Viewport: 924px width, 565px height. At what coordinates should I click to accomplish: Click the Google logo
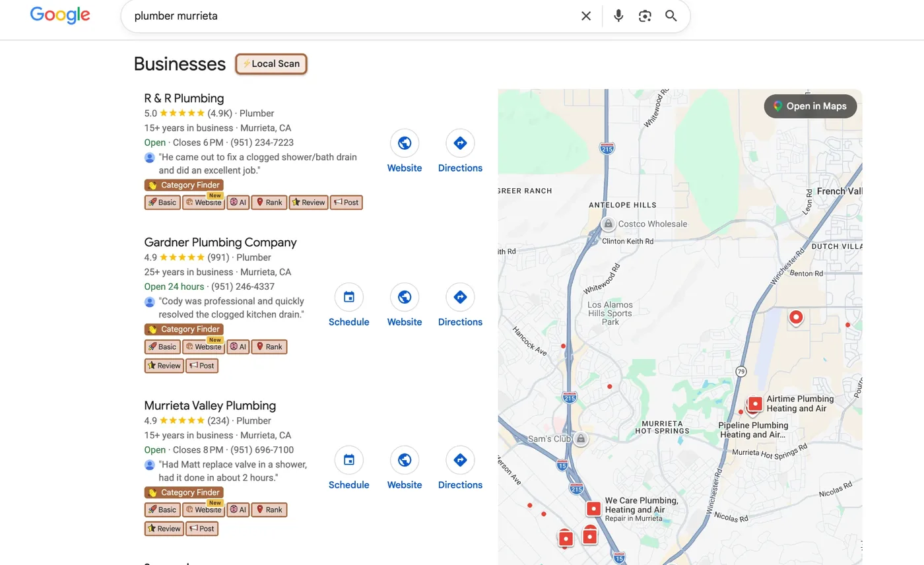[x=60, y=16]
